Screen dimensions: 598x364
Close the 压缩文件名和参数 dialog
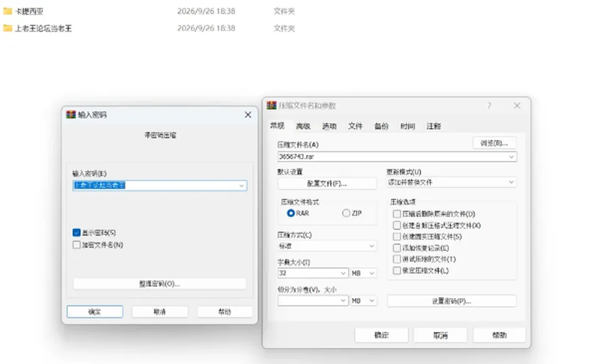point(517,106)
